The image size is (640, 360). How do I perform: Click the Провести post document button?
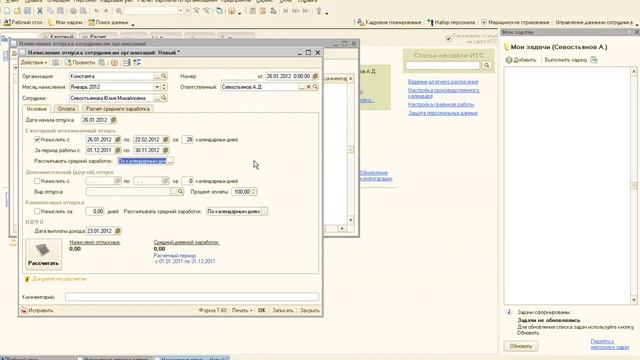tap(80, 62)
